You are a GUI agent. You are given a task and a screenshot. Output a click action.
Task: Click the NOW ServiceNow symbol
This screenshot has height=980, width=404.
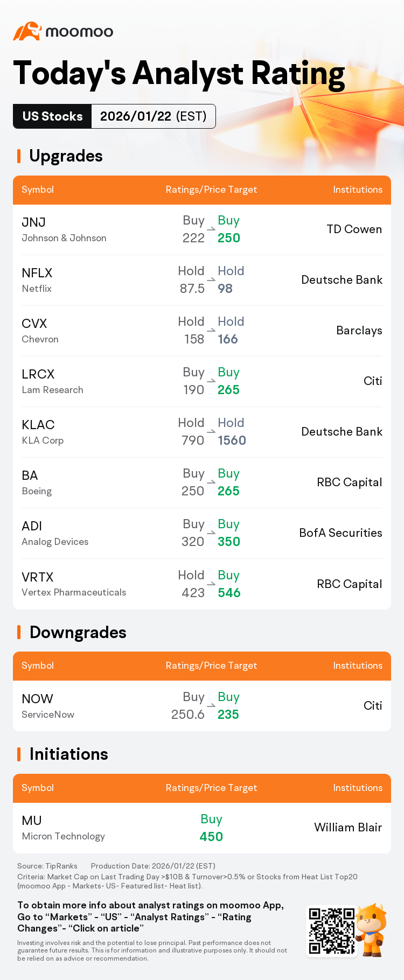pyautogui.click(x=48, y=706)
